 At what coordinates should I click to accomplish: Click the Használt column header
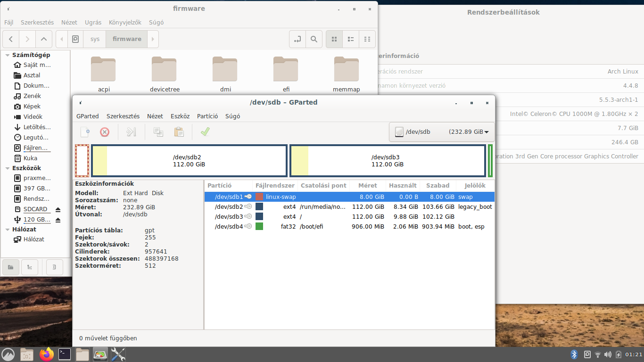pyautogui.click(x=403, y=186)
